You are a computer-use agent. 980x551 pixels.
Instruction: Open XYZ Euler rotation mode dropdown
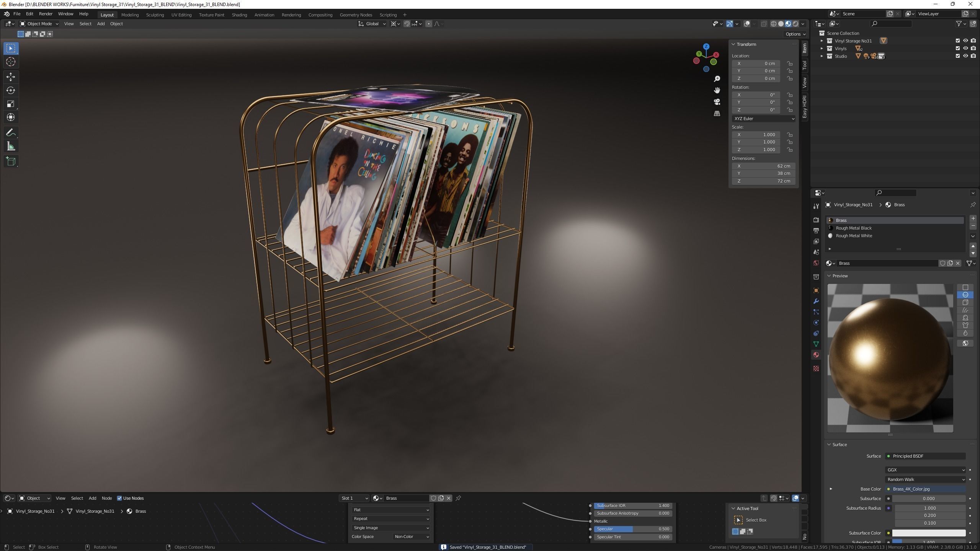764,119
